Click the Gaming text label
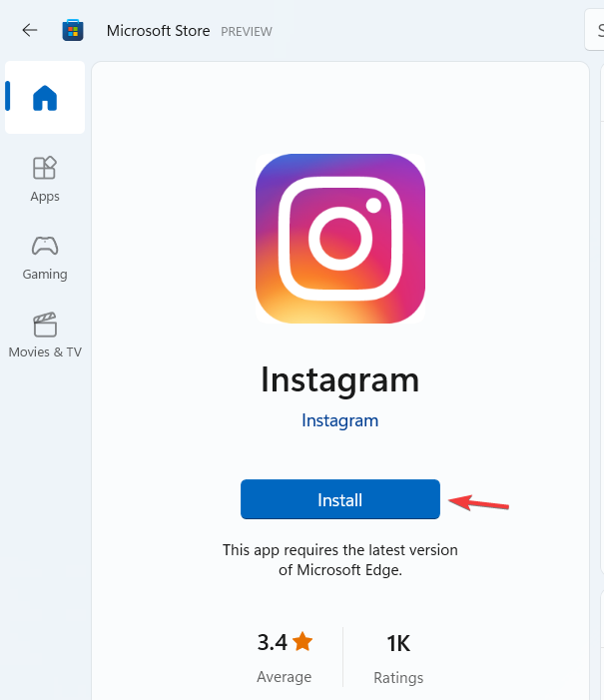Viewport: 604px width, 700px height. (45, 274)
